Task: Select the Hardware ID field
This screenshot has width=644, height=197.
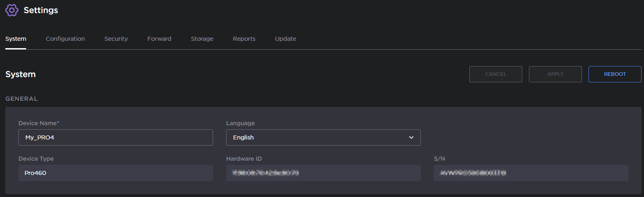Action: [x=323, y=173]
